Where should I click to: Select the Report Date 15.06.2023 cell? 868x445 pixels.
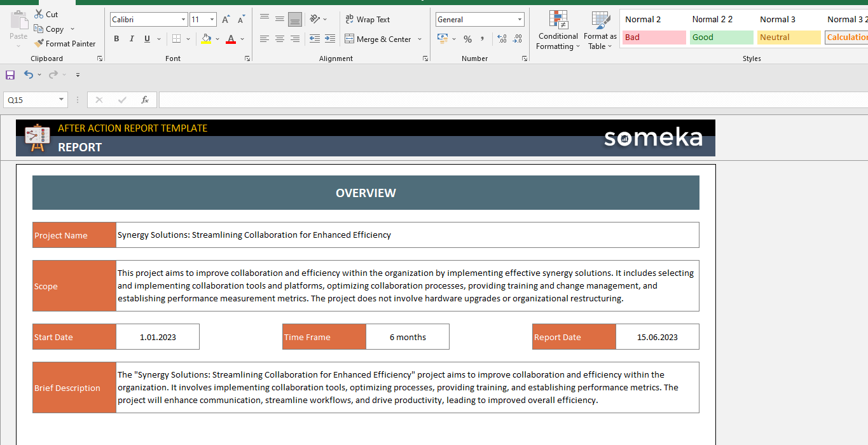(658, 337)
